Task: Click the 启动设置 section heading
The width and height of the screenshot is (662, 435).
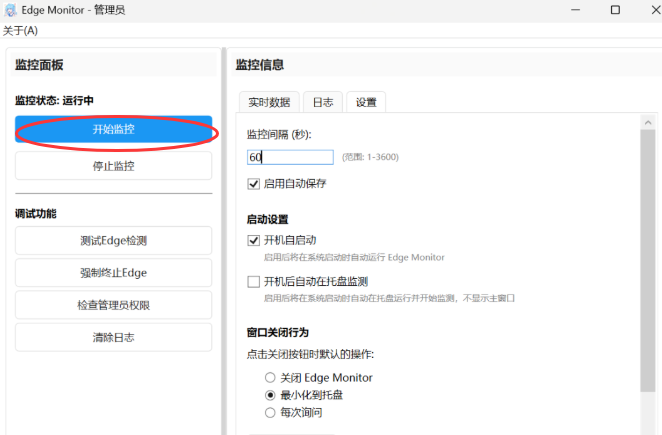Action: tap(268, 220)
